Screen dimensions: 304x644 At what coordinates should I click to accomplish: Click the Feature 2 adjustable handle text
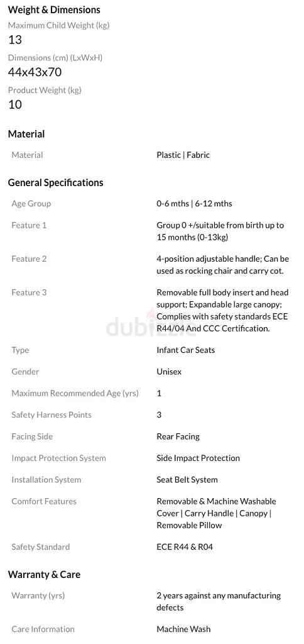(223, 265)
